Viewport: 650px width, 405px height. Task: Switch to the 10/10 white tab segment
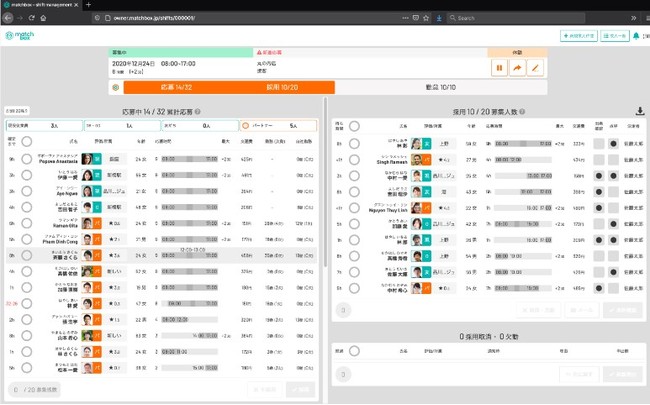441,87
